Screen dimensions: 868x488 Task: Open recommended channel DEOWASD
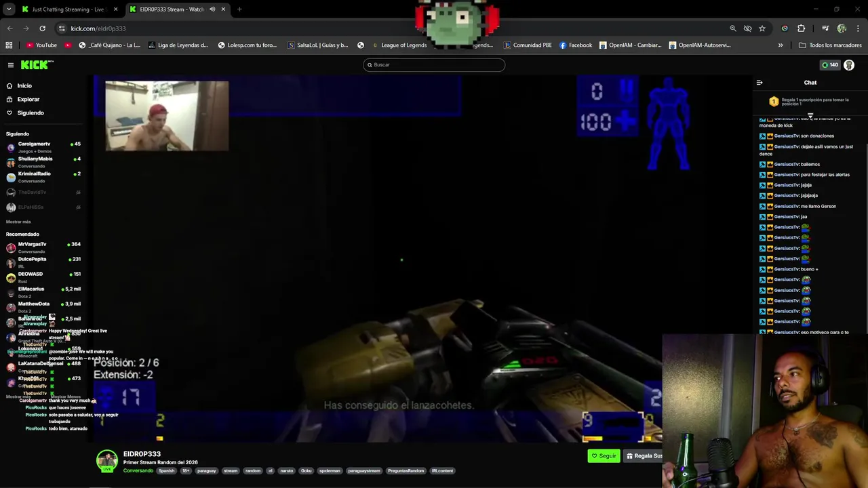tap(43, 277)
